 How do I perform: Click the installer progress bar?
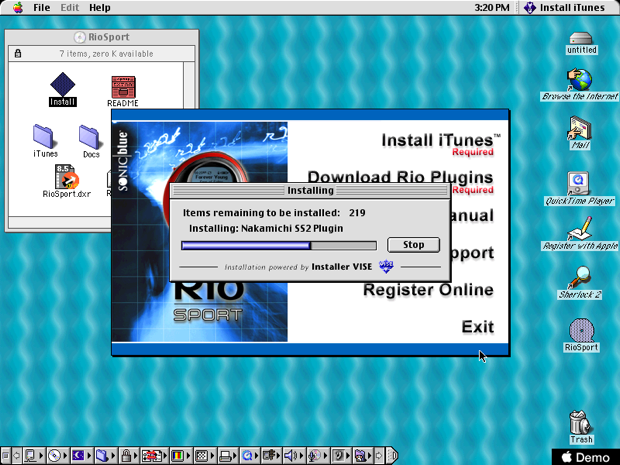pyautogui.click(x=279, y=246)
